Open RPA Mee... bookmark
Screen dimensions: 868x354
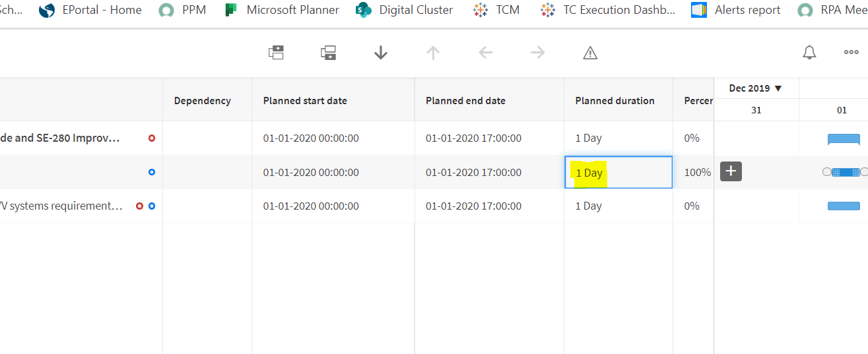(832, 10)
